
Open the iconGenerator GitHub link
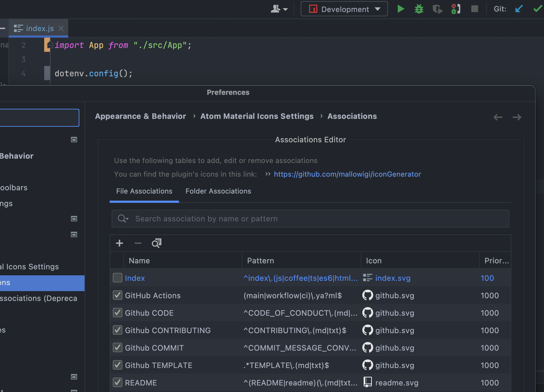click(x=347, y=174)
